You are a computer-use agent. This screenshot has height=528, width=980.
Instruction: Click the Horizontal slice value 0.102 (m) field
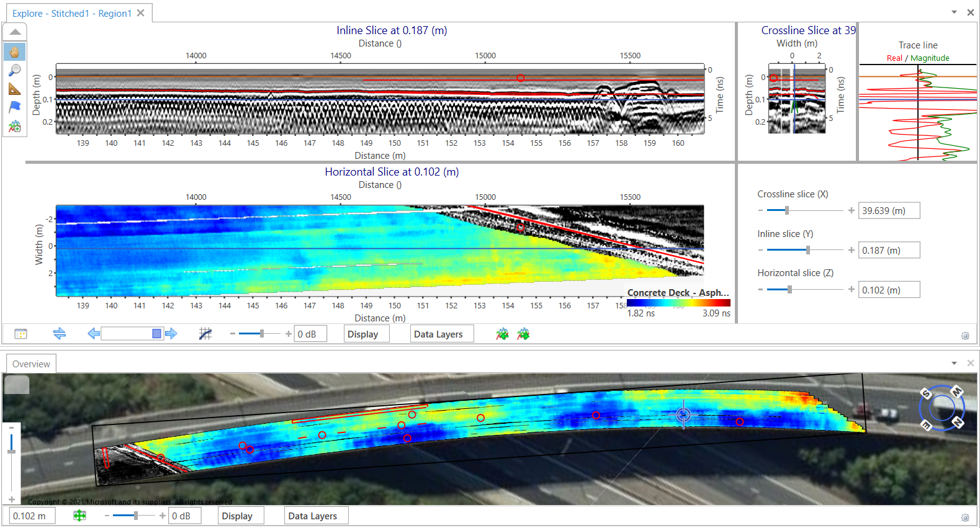click(x=889, y=290)
